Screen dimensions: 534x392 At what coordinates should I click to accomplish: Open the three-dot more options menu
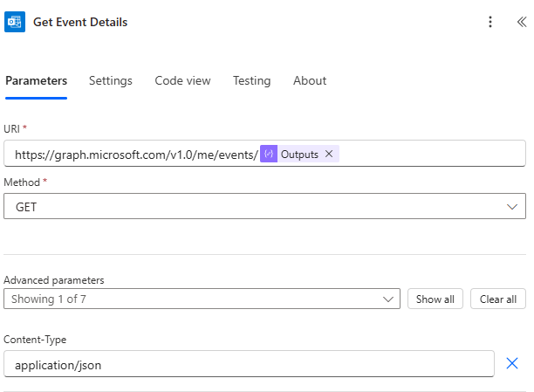click(x=490, y=22)
